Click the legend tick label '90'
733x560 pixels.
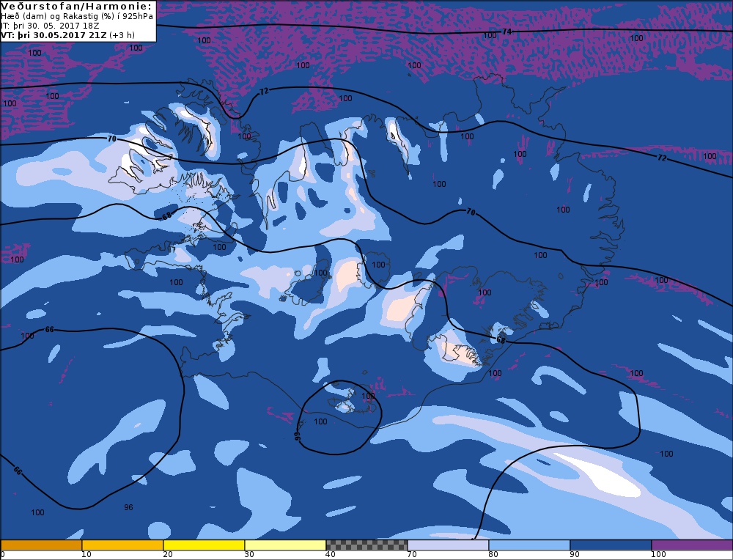pos(575,555)
